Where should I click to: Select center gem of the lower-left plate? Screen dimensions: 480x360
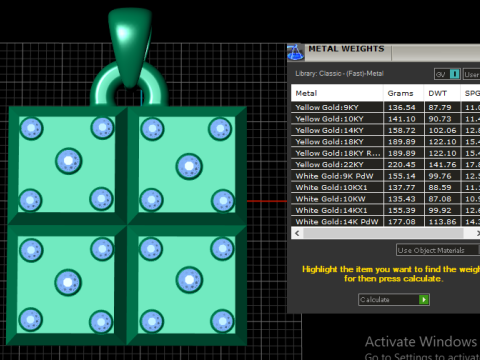coord(68,283)
